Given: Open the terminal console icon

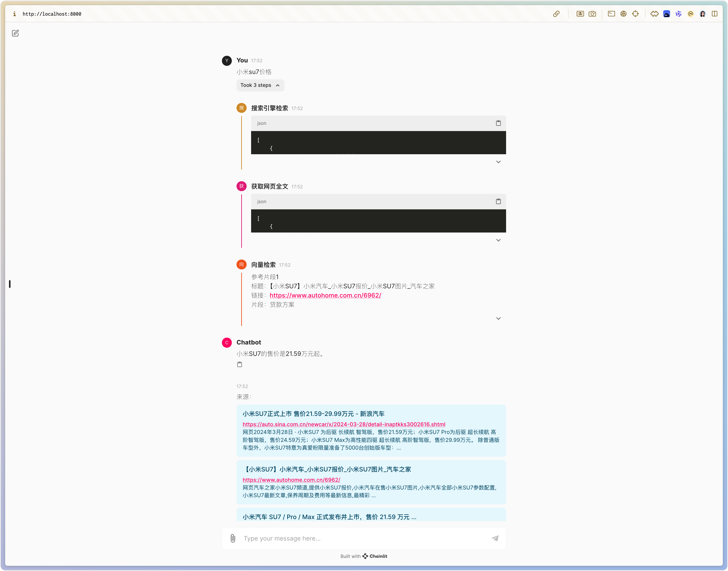Looking at the screenshot, I should (611, 14).
